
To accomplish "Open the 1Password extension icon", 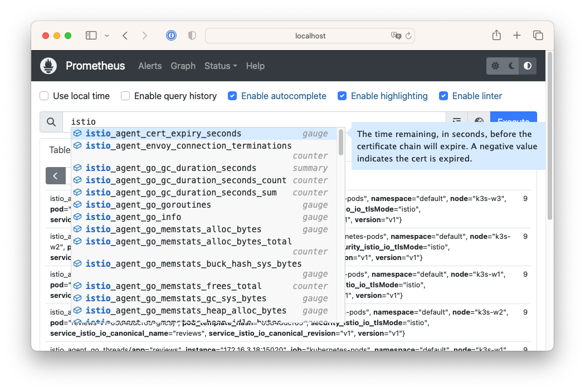I will click(171, 36).
